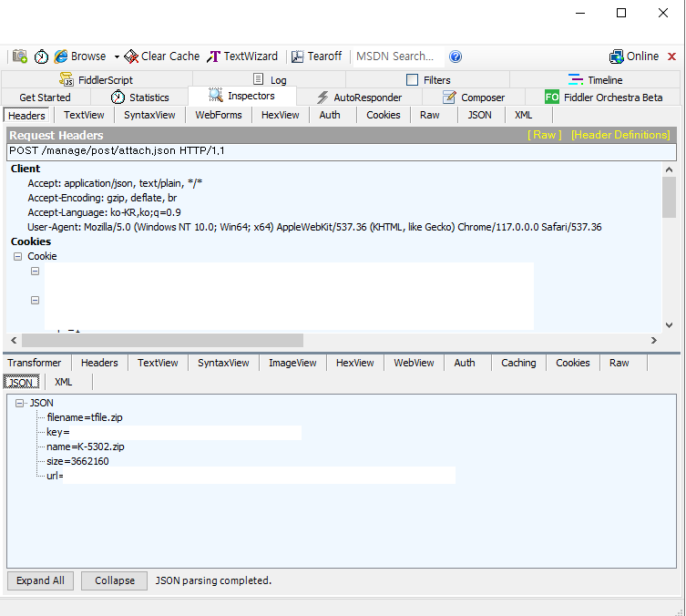Open the Timeline tab

point(596,79)
